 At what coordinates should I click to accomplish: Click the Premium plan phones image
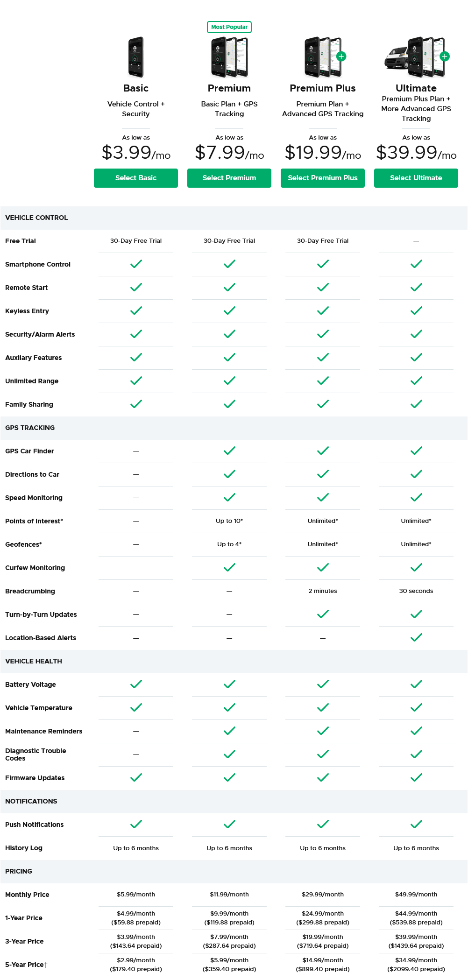(229, 57)
